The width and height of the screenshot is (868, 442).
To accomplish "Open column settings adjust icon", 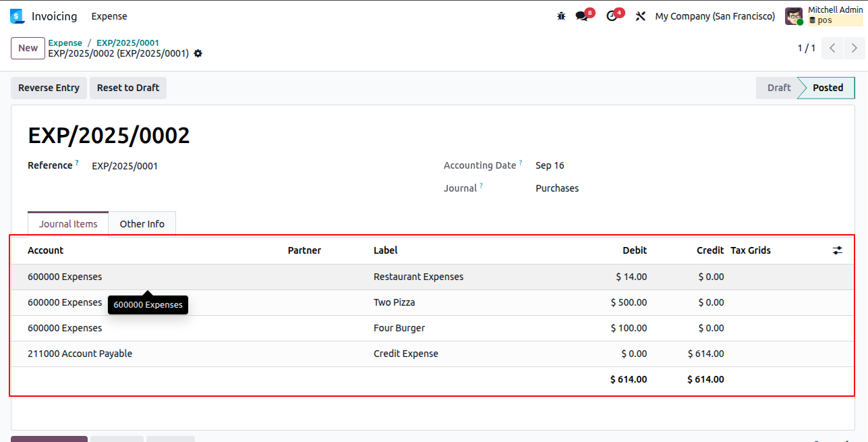I will [837, 250].
